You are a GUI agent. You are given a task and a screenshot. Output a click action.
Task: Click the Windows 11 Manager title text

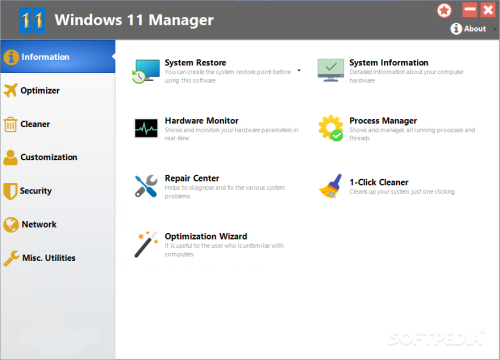point(134,20)
